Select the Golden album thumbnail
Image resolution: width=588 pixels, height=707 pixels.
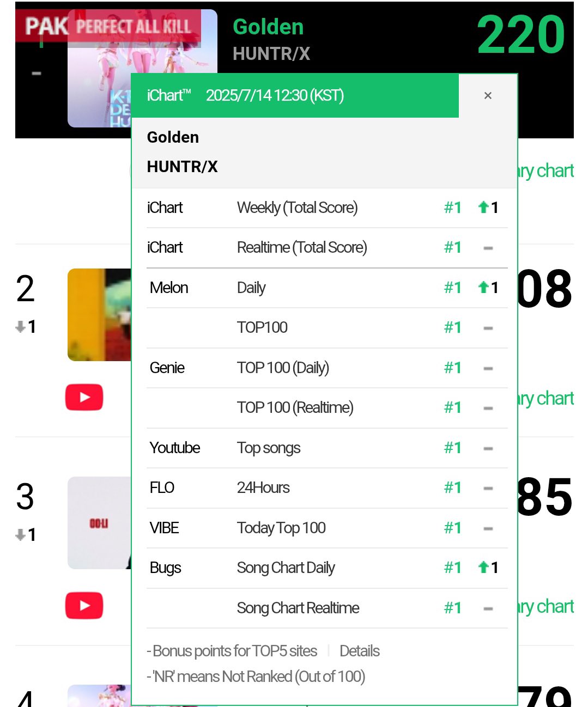click(x=143, y=68)
